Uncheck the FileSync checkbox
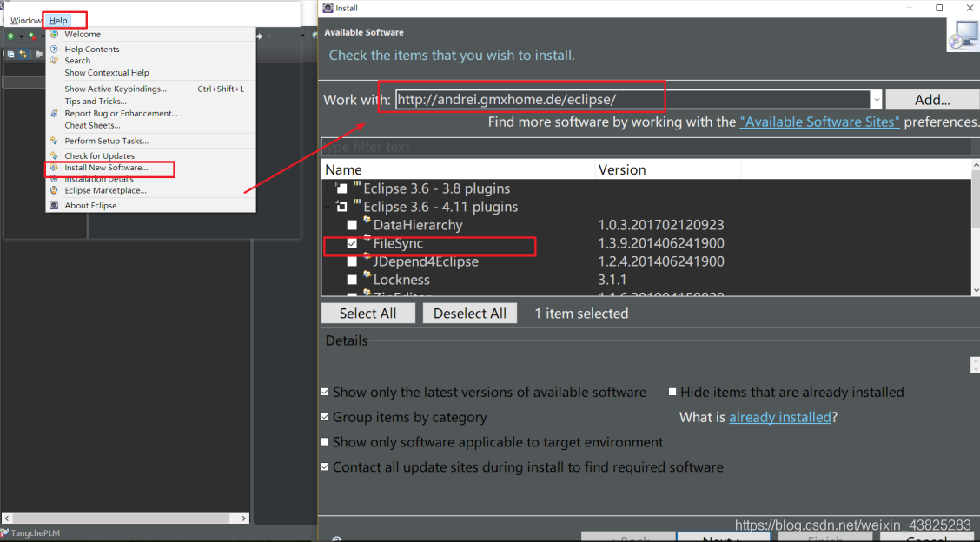This screenshot has width=980, height=542. 352,243
